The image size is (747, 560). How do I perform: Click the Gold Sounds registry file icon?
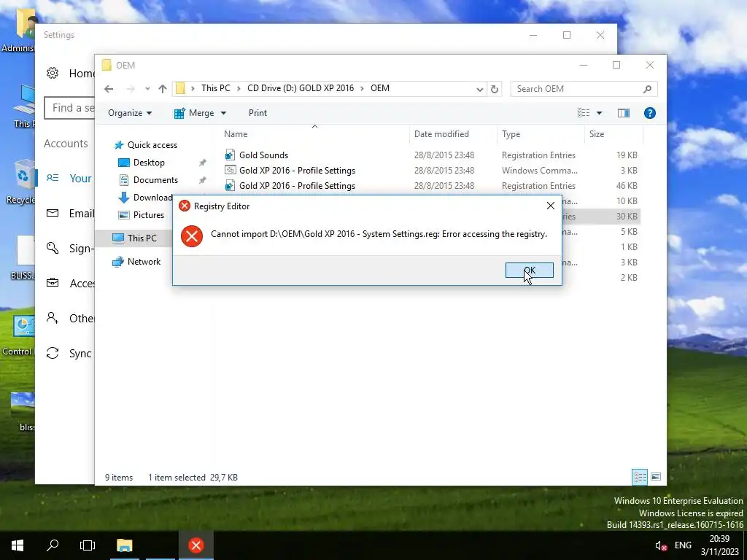pyautogui.click(x=230, y=155)
